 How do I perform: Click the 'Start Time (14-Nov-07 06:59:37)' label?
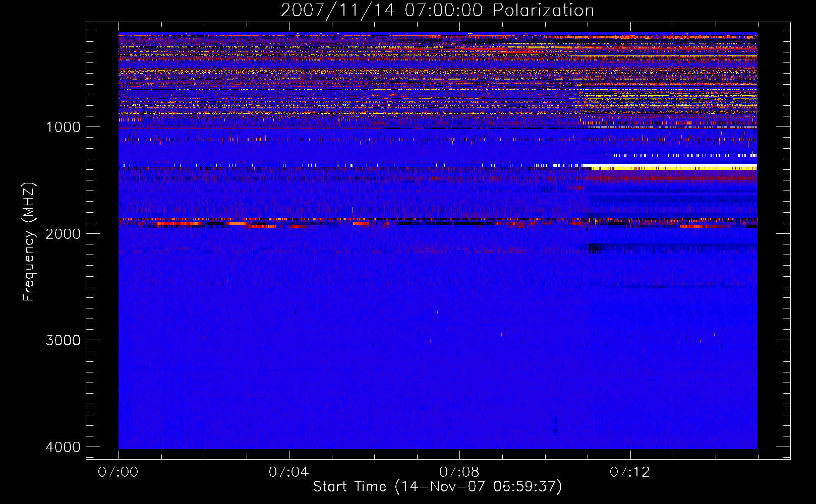click(x=437, y=487)
